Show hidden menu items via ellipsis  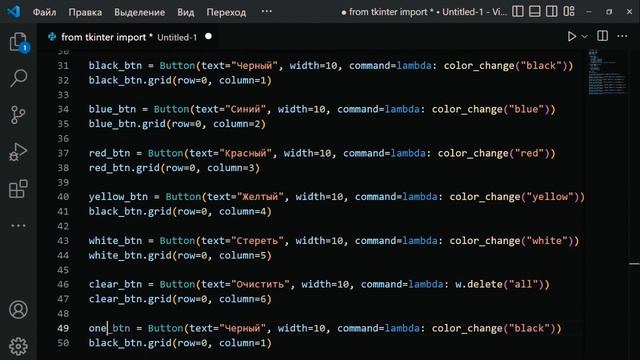(267, 11)
